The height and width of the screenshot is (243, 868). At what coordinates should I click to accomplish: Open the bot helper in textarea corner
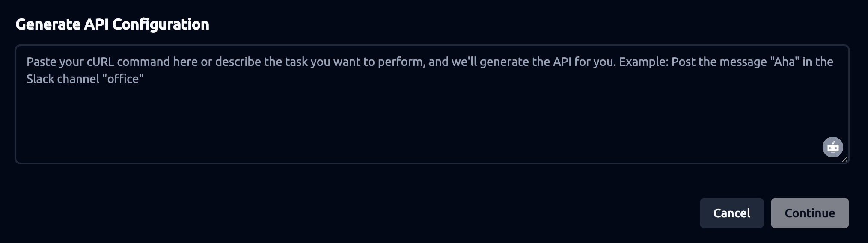[832, 148]
